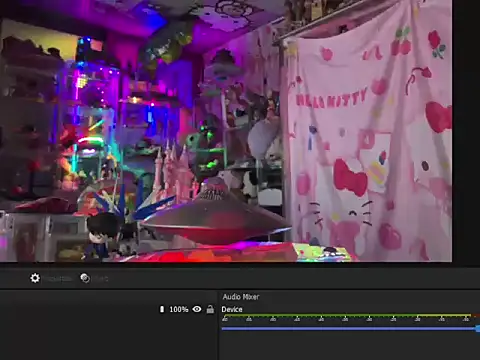Toggle source visibility with the eye icon
480x360 pixels.
(x=197, y=309)
